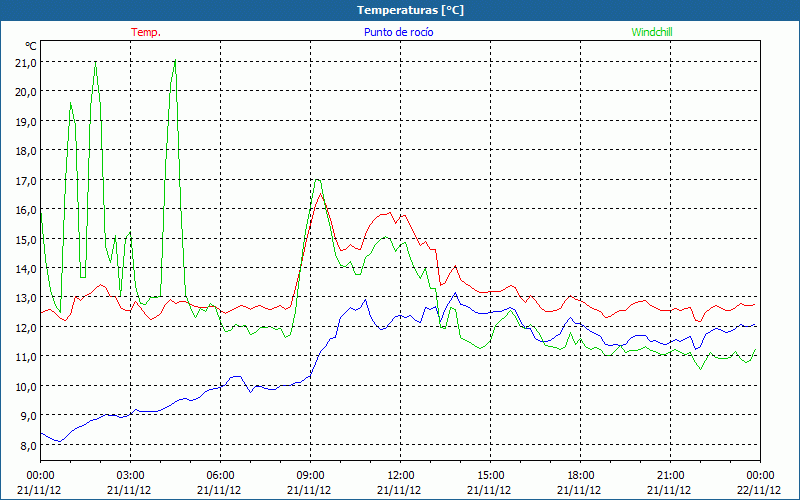Click the 13,0 y-axis value

(x=28, y=298)
